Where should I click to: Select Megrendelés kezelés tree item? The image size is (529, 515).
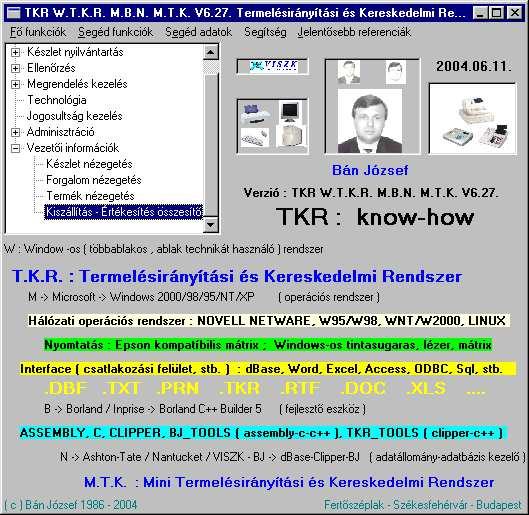click(x=77, y=84)
